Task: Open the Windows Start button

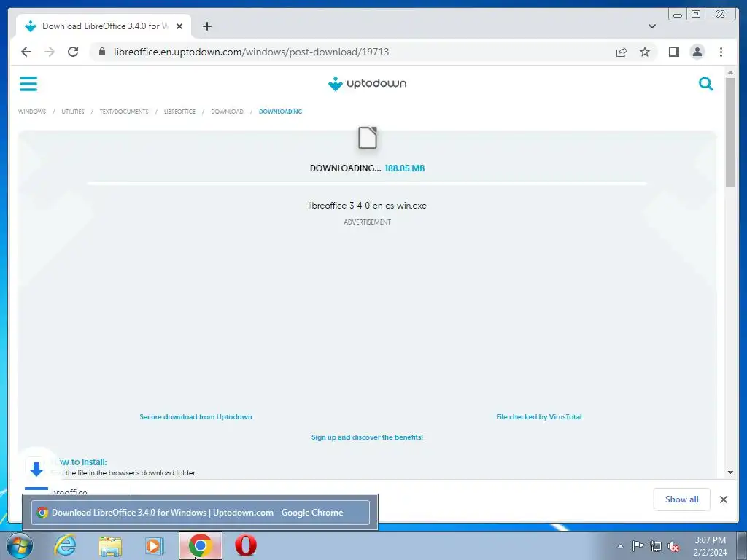Action: 20,545
